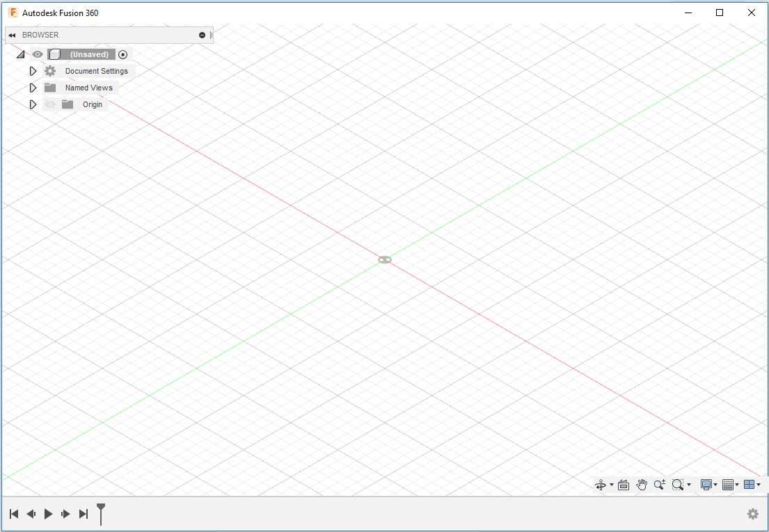
Task: Collapse the Browser panel
Action: pos(11,35)
